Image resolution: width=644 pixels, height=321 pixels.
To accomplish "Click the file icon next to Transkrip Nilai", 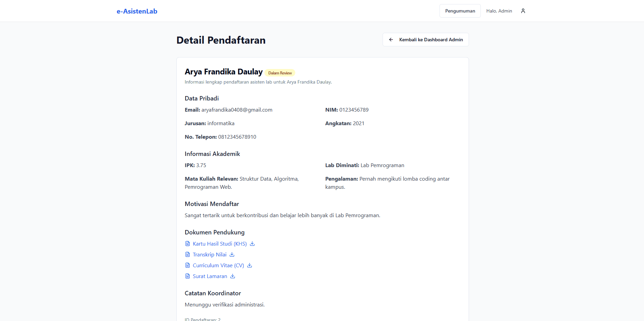I will (188, 254).
